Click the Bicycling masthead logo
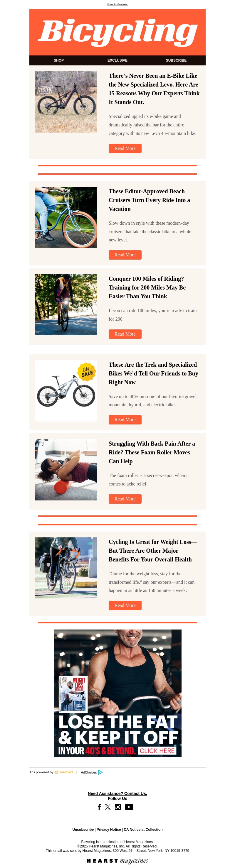Image resolution: width=235 pixels, height=868 pixels. [117, 32]
